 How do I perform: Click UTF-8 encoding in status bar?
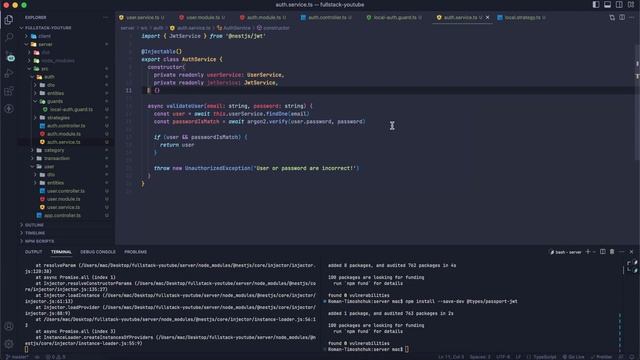[x=503, y=357]
